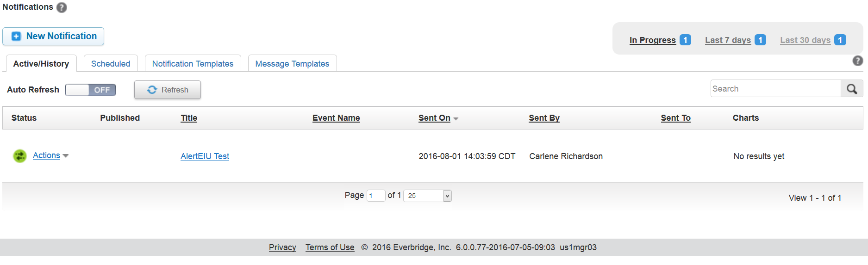
Task: Open the AlertEIU Test notification link
Action: (205, 156)
